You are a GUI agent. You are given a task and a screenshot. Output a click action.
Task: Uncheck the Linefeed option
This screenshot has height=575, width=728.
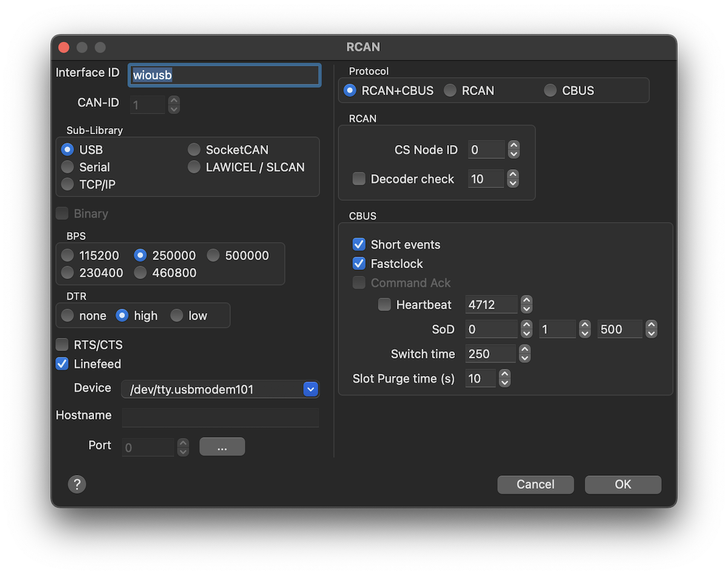(62, 364)
